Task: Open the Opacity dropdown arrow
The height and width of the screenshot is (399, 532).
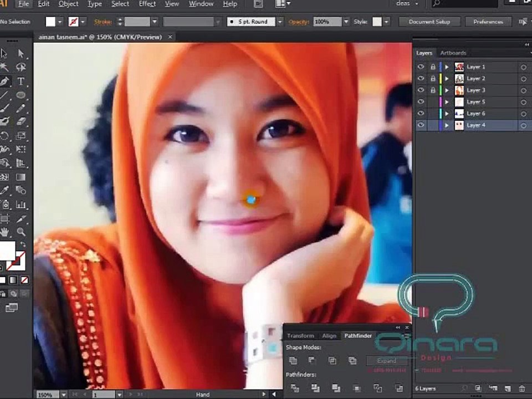Action: point(346,22)
